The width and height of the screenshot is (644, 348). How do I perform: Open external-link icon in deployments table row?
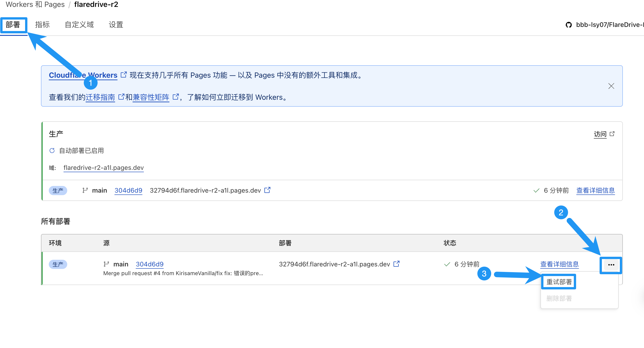point(396,264)
